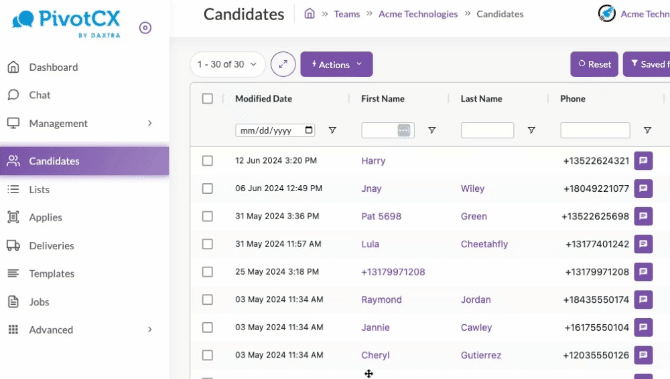Tick the select-all checkbox in header
This screenshot has width=670, height=379.
tap(207, 99)
